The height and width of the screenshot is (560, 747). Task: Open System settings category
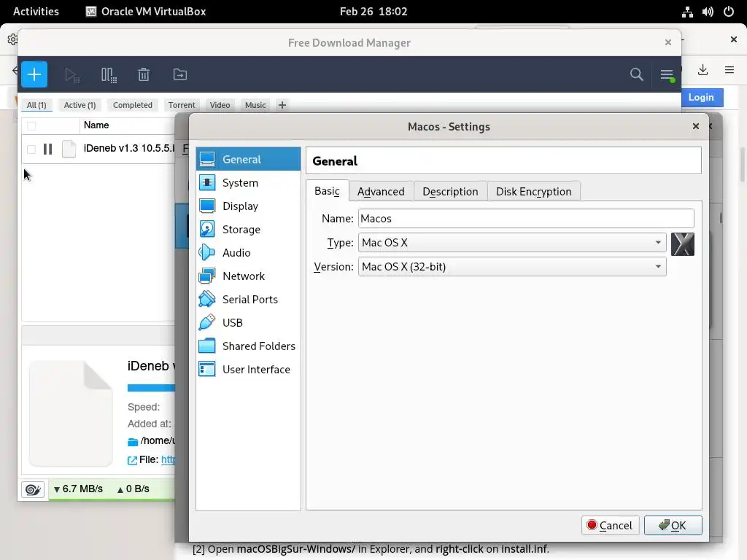point(248,182)
